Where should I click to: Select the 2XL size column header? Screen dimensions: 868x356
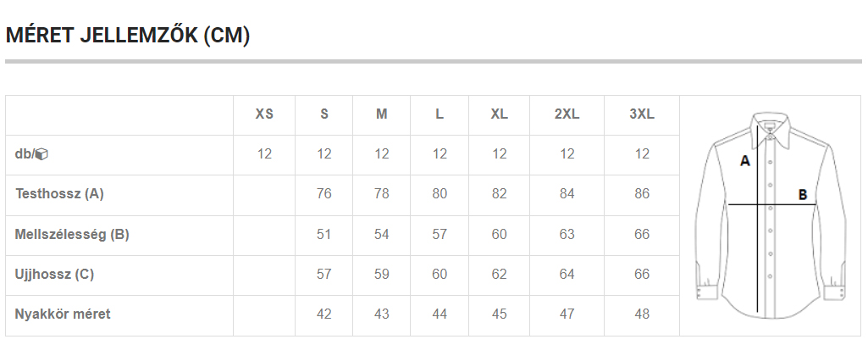[567, 114]
